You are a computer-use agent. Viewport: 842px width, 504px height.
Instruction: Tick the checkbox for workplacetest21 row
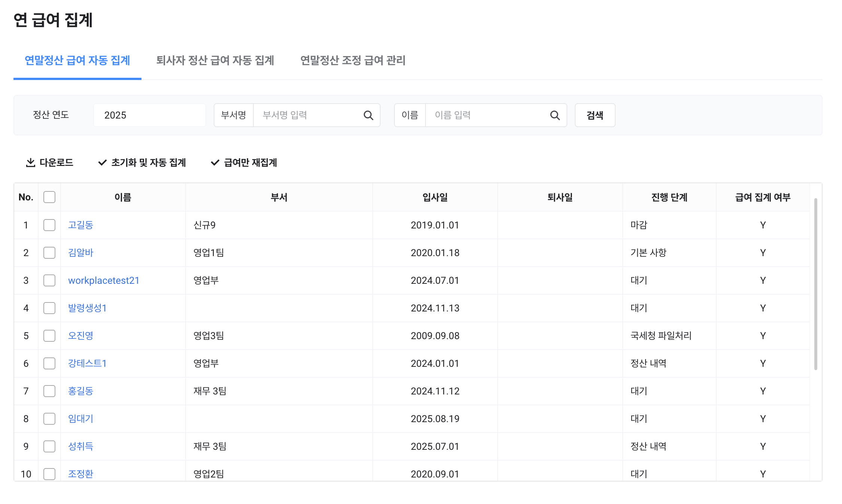tap(49, 280)
